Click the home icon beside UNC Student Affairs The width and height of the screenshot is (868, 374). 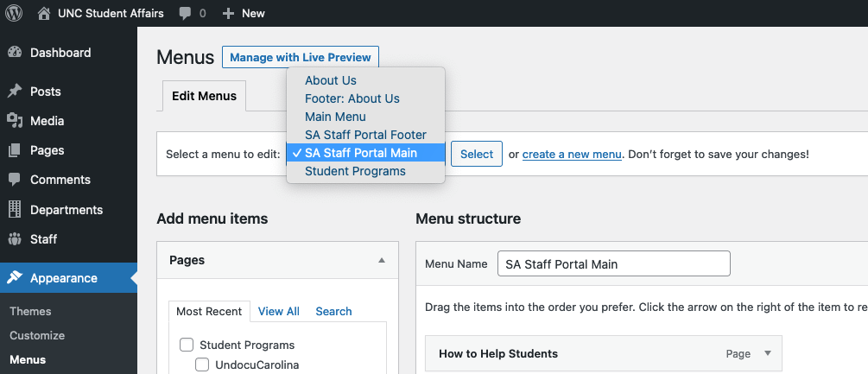coord(44,13)
